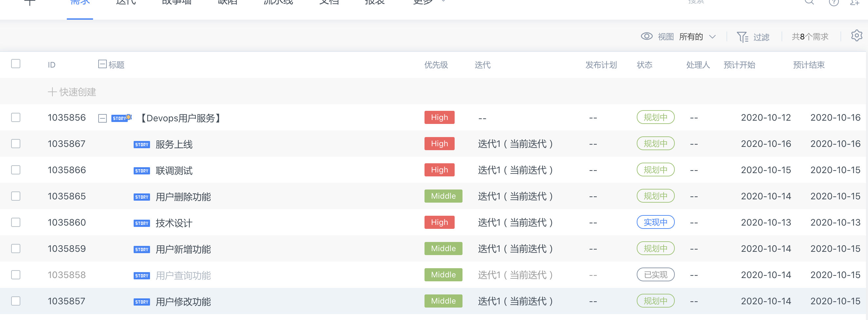Open High priority dropdown for 服务上线

pyautogui.click(x=439, y=144)
